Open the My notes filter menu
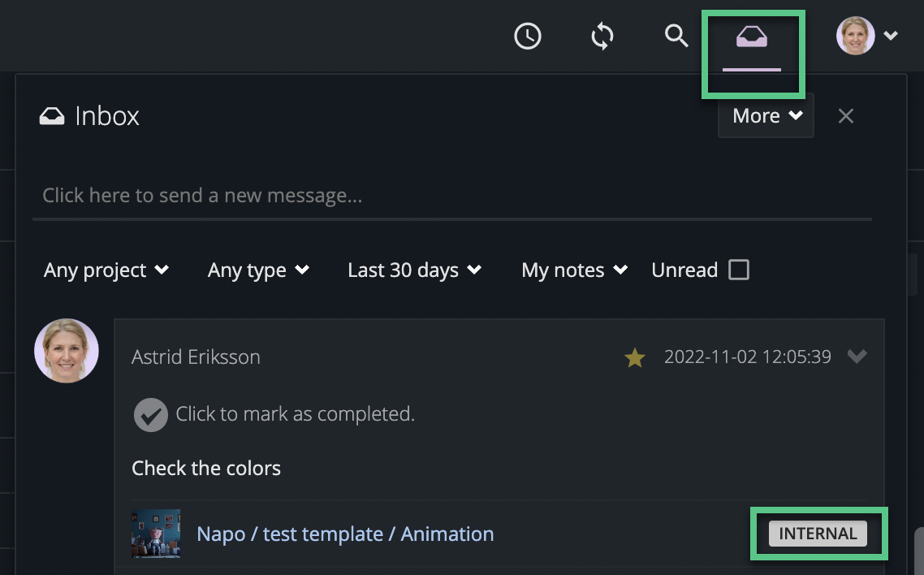The height and width of the screenshot is (575, 924). click(573, 270)
